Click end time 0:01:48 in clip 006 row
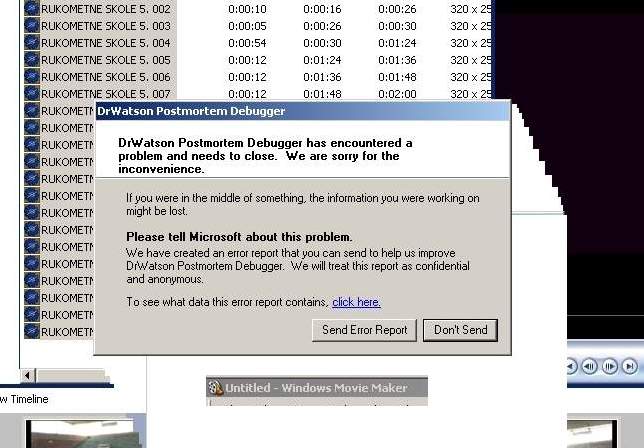The width and height of the screenshot is (644, 448). (x=397, y=77)
